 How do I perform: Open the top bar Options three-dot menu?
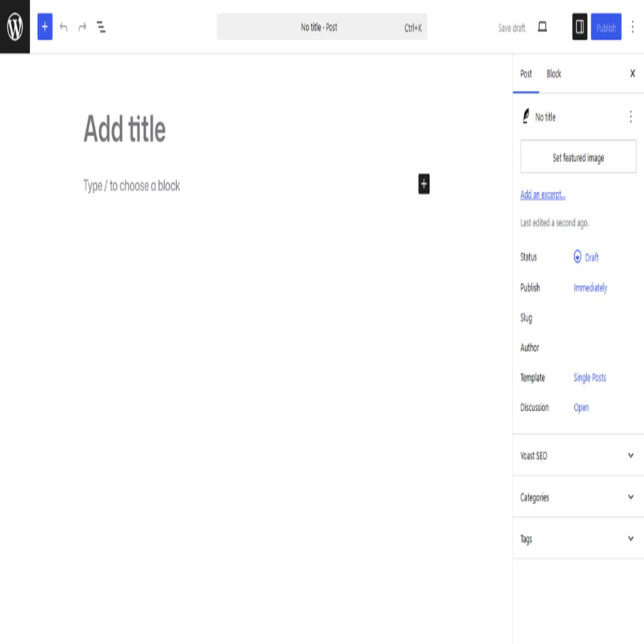633,27
